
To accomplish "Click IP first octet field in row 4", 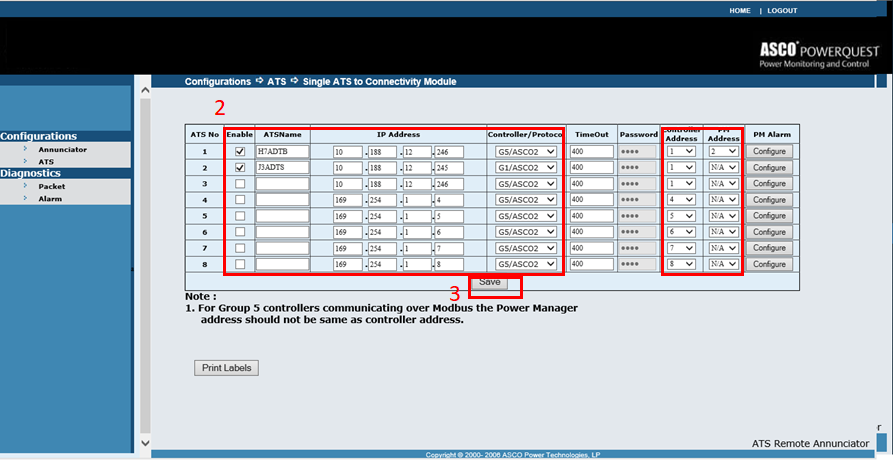I will point(349,200).
